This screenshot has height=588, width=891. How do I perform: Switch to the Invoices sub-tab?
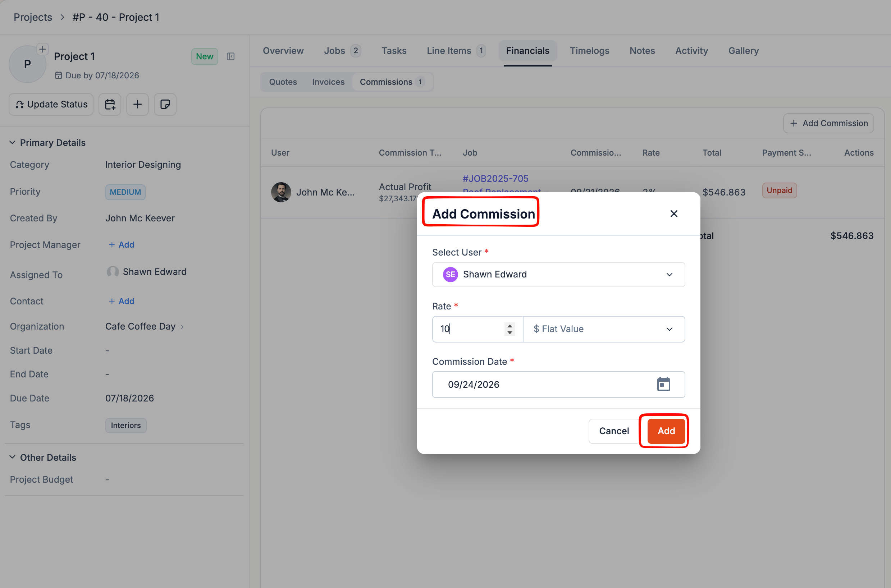coord(328,82)
